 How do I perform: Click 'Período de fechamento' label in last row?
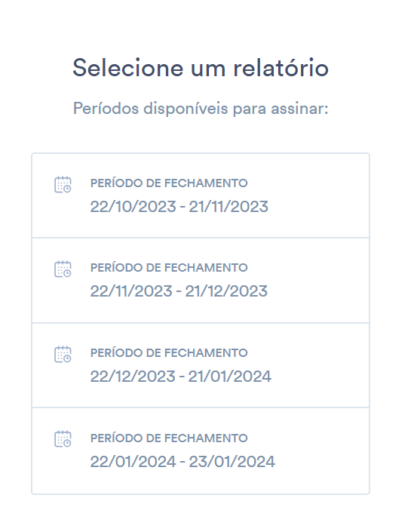(x=169, y=438)
